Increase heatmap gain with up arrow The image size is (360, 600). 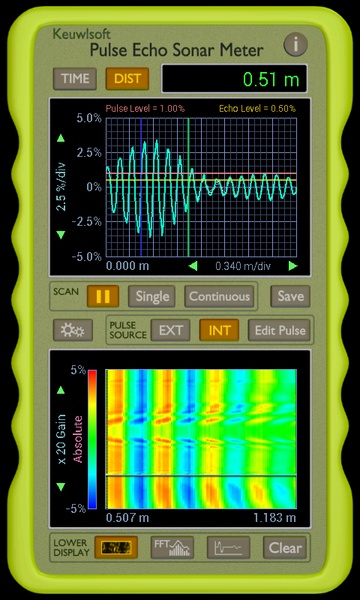[x=61, y=390]
